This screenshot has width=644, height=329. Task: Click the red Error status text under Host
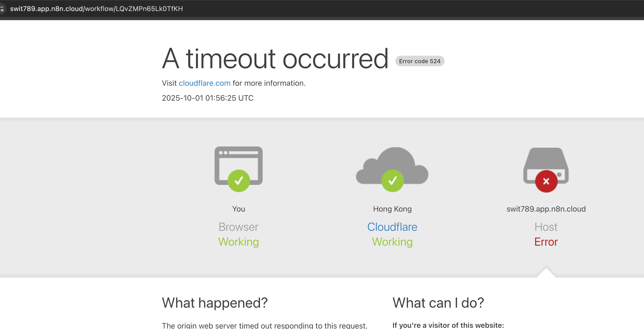546,242
